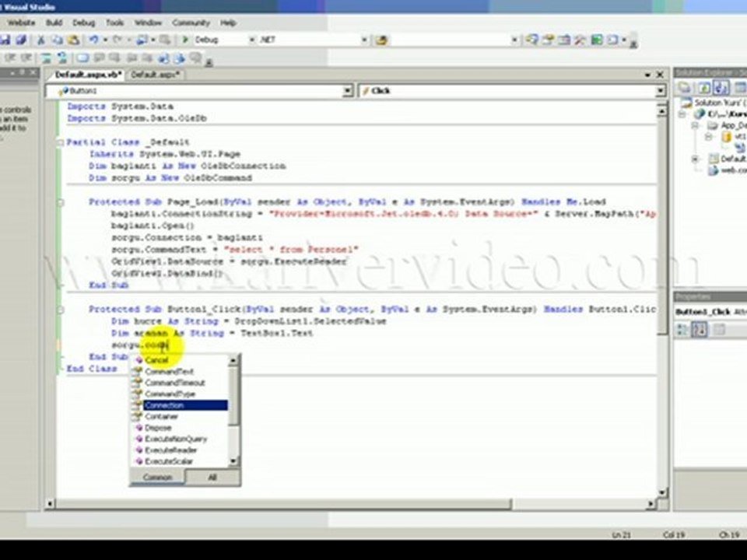Open the Debug configuration dropdown

[252, 40]
